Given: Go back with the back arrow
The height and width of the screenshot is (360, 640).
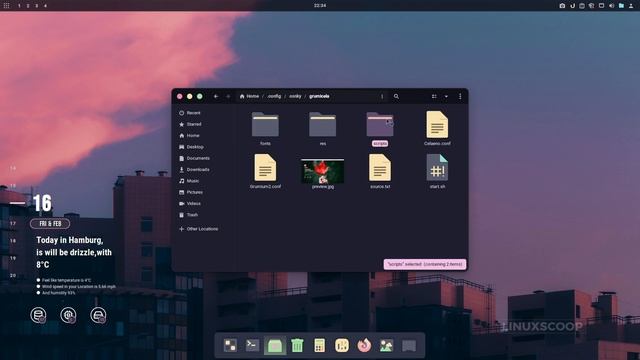Looking at the screenshot, I should [216, 96].
